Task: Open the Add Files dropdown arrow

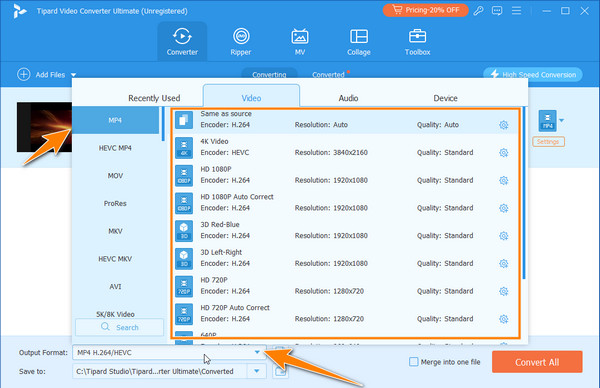Action: [x=73, y=75]
